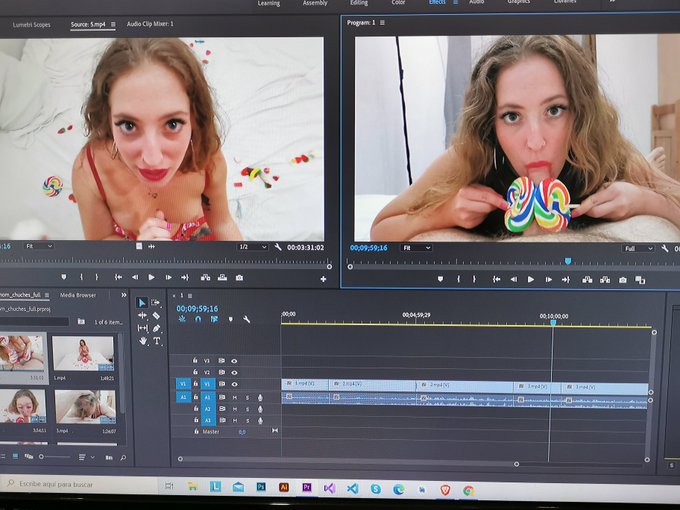Viewport: 680px width, 510px height.
Task: Open Effects workspace menu icon
Action: (x=455, y=3)
